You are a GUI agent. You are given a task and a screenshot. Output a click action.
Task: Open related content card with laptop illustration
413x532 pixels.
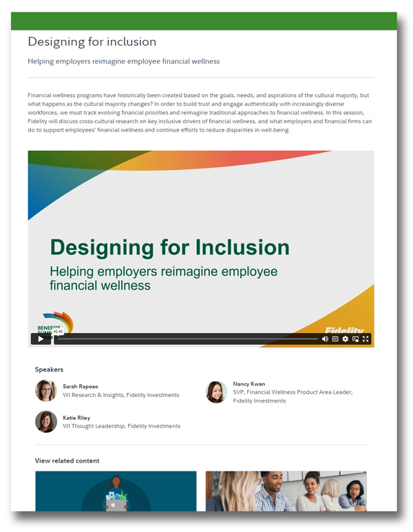(116, 491)
